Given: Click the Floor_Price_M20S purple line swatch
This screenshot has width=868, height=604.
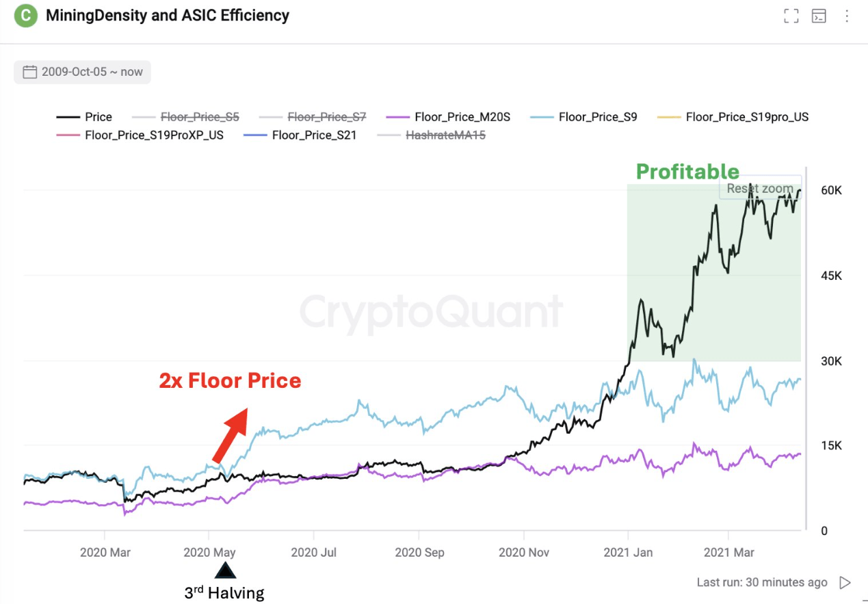Looking at the screenshot, I should tap(397, 116).
